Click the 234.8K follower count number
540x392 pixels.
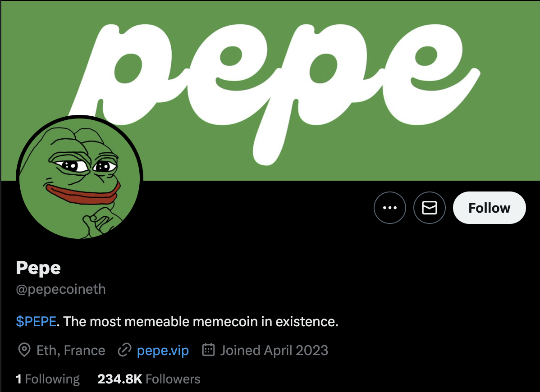click(120, 379)
